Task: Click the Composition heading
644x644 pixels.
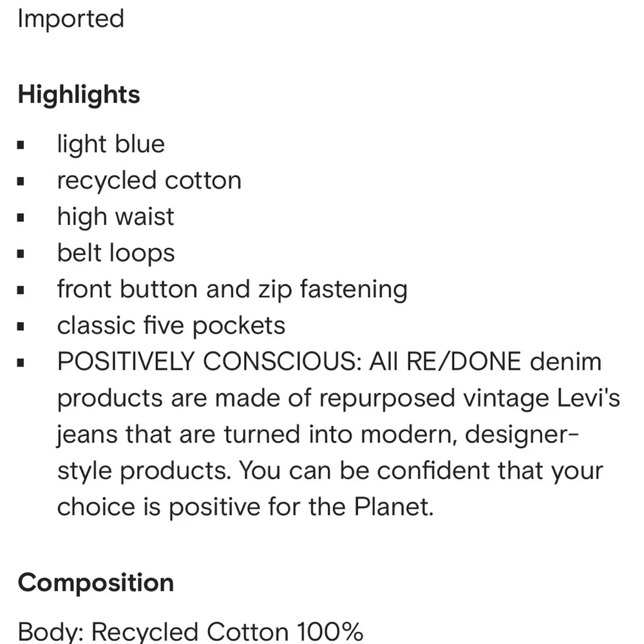Action: pyautogui.click(x=96, y=583)
